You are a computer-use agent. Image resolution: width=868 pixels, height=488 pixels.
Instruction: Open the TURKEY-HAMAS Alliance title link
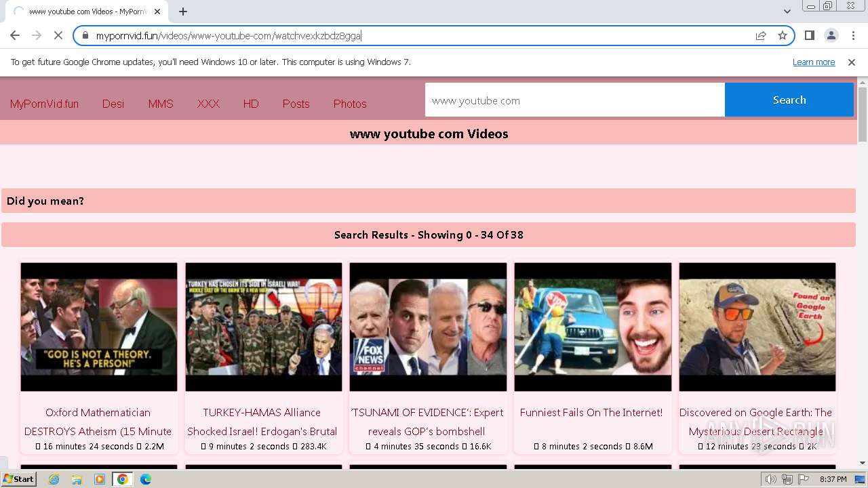pyautogui.click(x=262, y=422)
